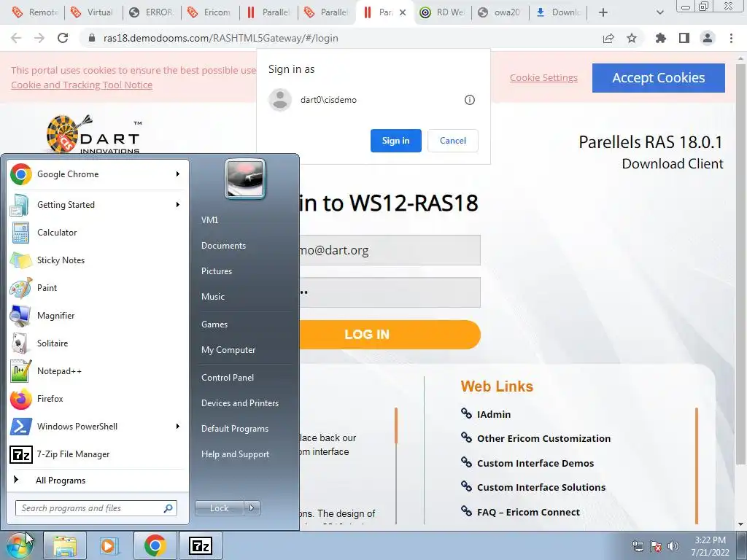747x560 pixels.
Task: Open Control Panel from the Start menu
Action: (228, 378)
